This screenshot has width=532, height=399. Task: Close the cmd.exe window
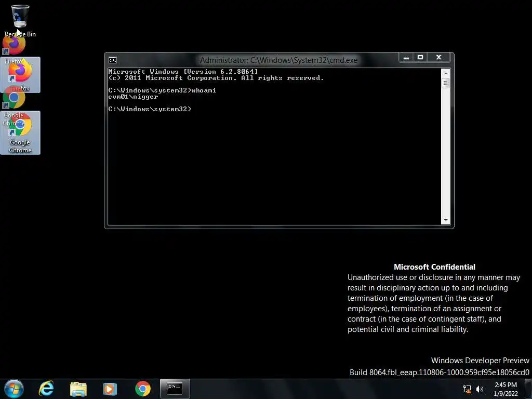(x=438, y=58)
